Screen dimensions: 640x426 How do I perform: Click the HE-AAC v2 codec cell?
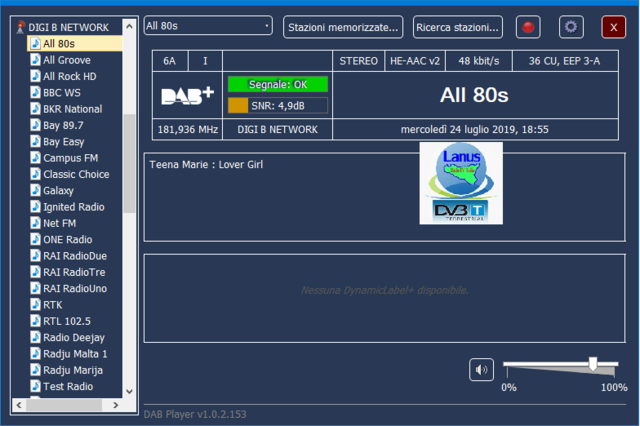415,61
